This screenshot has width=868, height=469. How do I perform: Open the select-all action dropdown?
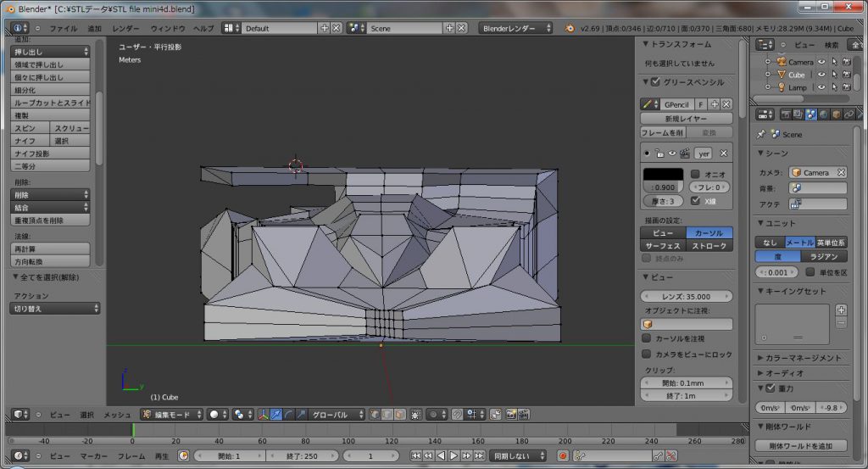(55, 309)
